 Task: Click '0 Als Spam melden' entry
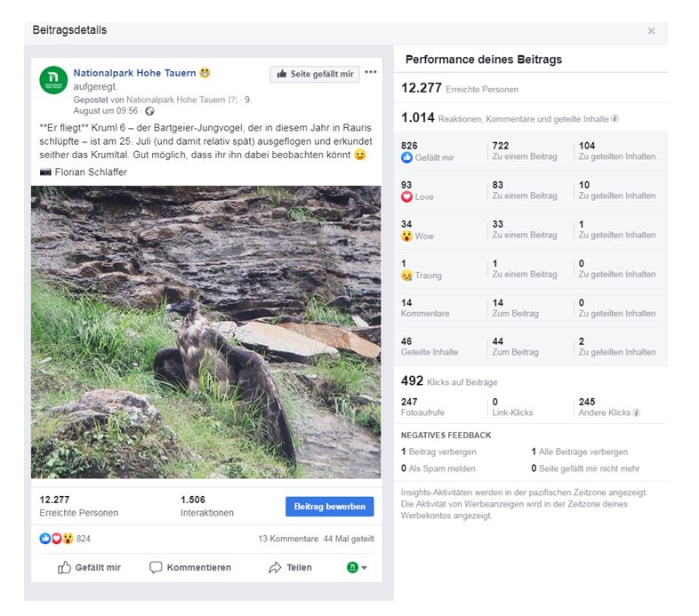(438, 468)
